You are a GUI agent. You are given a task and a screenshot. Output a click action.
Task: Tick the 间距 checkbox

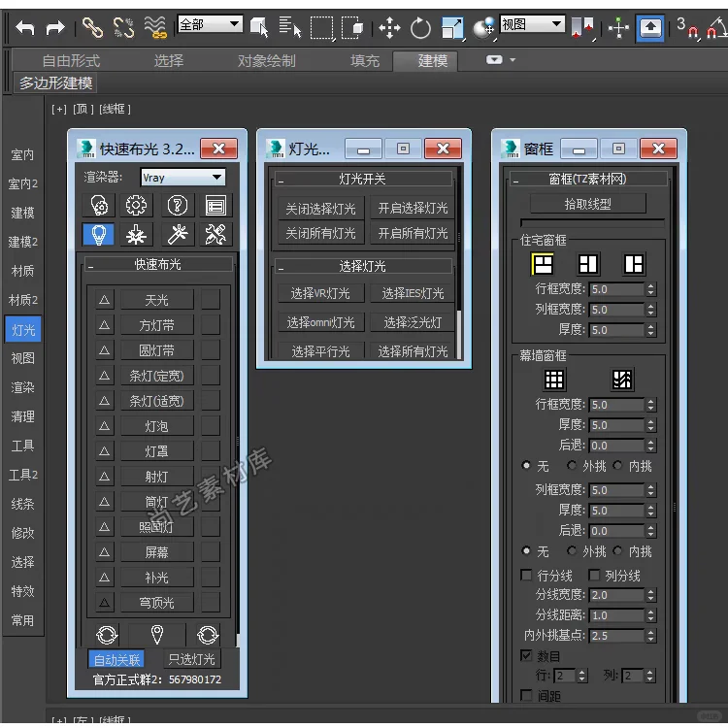526,695
